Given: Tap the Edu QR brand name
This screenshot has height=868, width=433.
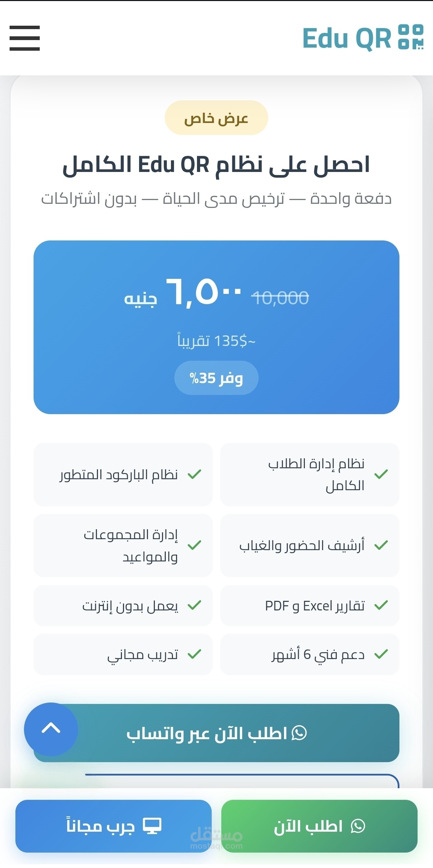Looking at the screenshot, I should coord(347,38).
